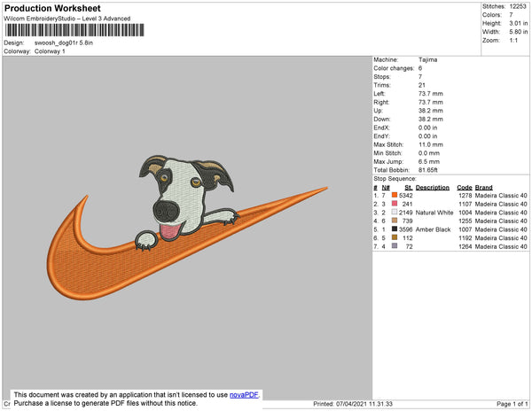Select the pink color swatch for stop 2
532x411 pixels.
(x=395, y=204)
